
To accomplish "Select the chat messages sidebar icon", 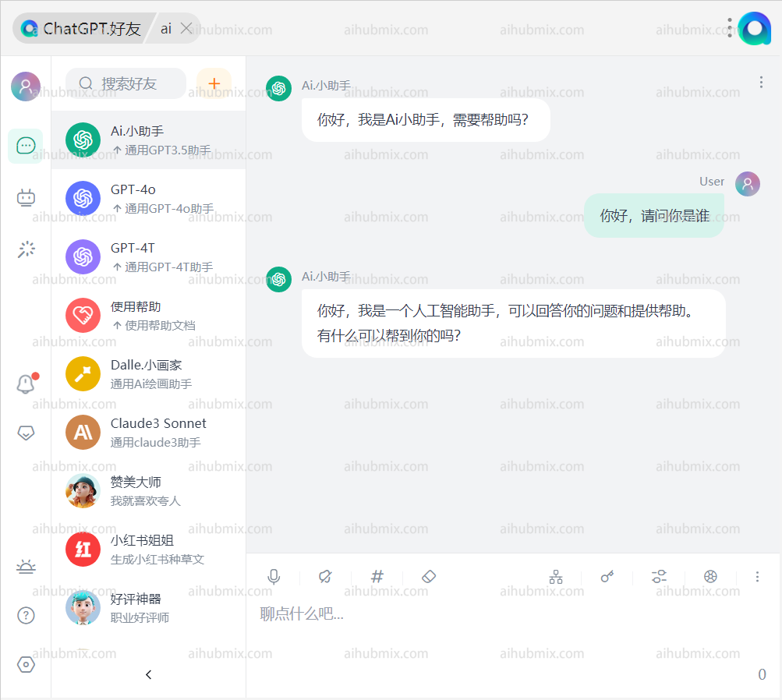I will click(x=26, y=146).
